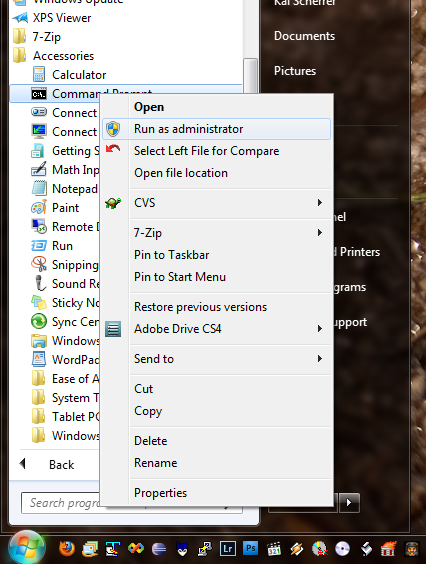Expand the Adobe Drive CS4 submenu arrow
The image size is (426, 564).
[x=320, y=328]
